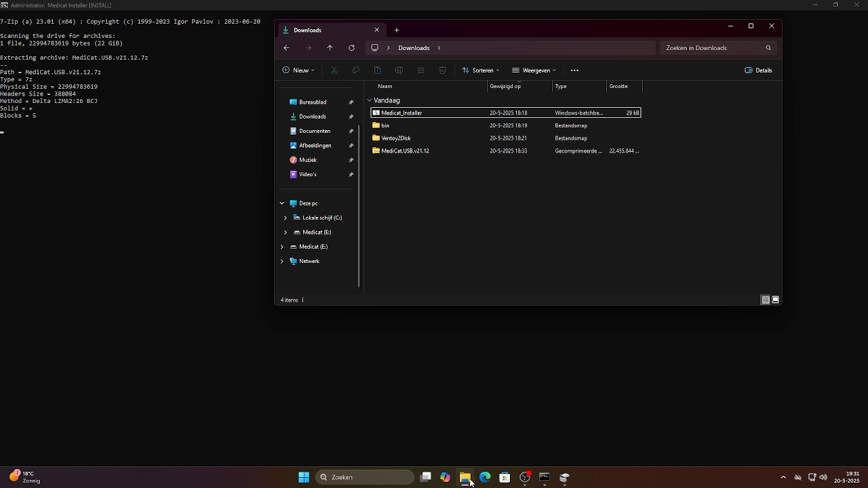Unpin Bureaublad from quick access
Viewport: 868px width, 488px height.
[x=351, y=102]
